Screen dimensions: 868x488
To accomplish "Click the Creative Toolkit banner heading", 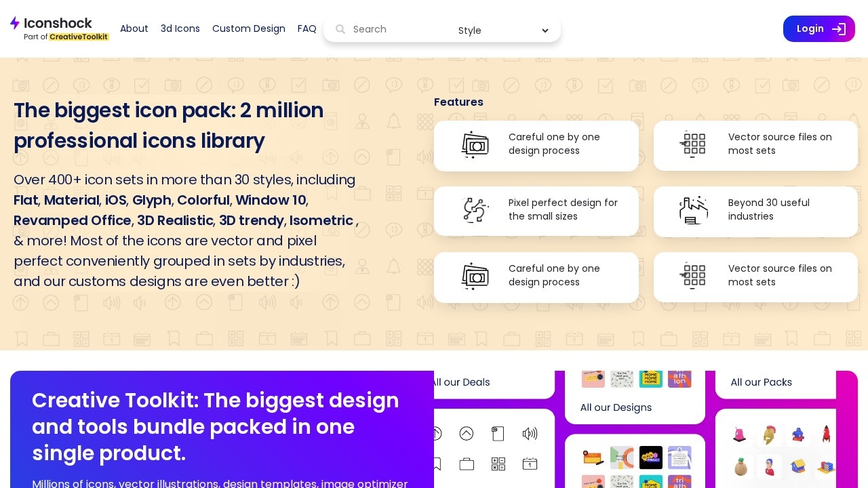I will click(216, 426).
